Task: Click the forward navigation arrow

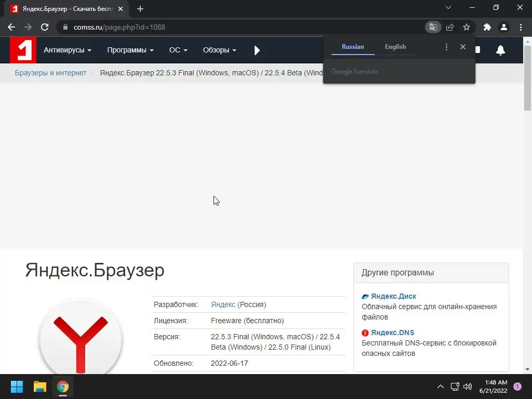Action: click(x=28, y=27)
